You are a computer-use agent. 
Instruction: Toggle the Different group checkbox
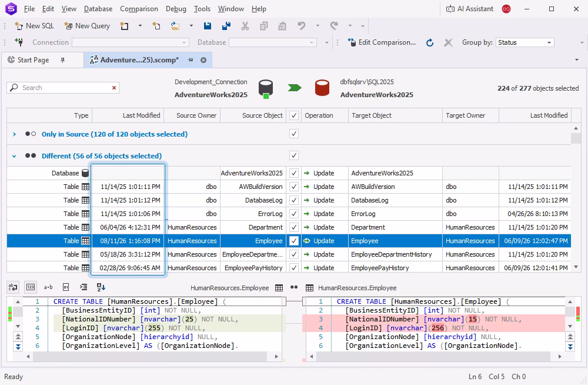click(294, 155)
